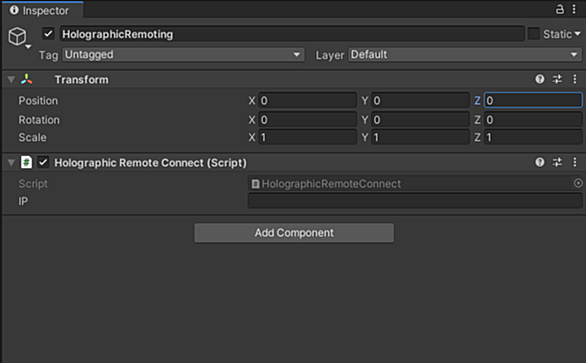The image size is (586, 363).
Task: Open Transform component three-dot context menu
Action: coord(575,79)
